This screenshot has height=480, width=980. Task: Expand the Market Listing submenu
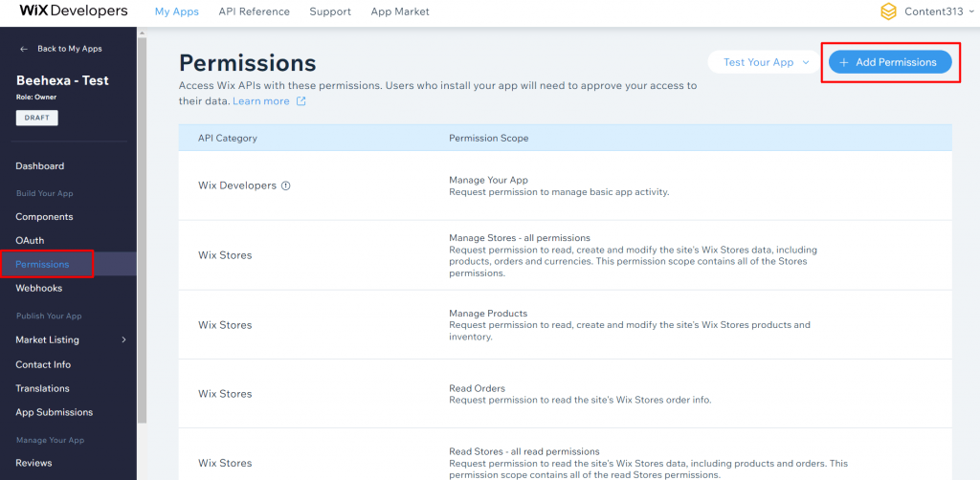point(122,339)
